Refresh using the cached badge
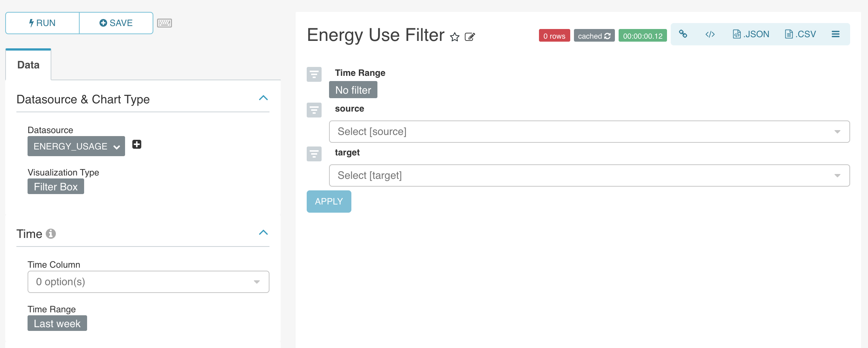 tap(594, 36)
